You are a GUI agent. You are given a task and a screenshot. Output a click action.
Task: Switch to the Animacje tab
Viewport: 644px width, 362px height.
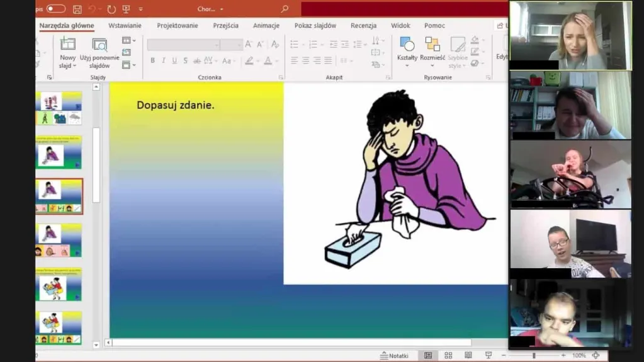(x=266, y=26)
